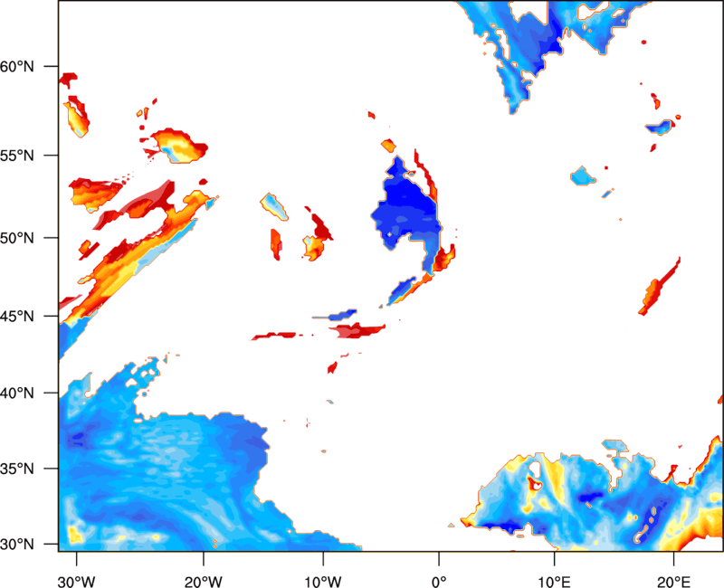The height and width of the screenshot is (588, 724).
Task: Click the 45°N latitude label
Action: click(x=17, y=316)
